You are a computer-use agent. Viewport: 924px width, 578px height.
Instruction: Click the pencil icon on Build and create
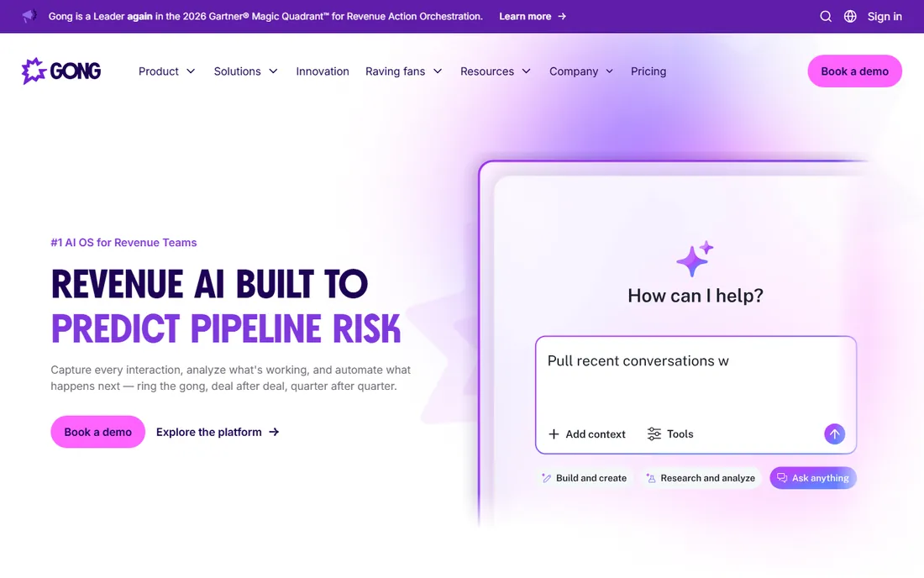(x=546, y=478)
